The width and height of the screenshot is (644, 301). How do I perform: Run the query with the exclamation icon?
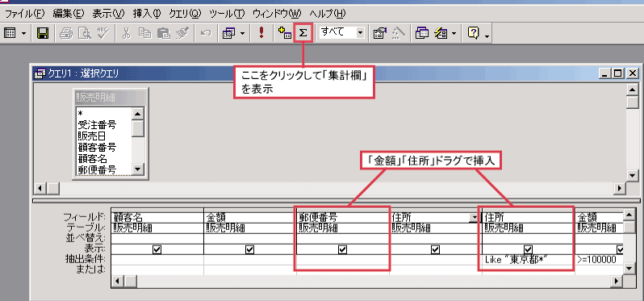[x=261, y=33]
